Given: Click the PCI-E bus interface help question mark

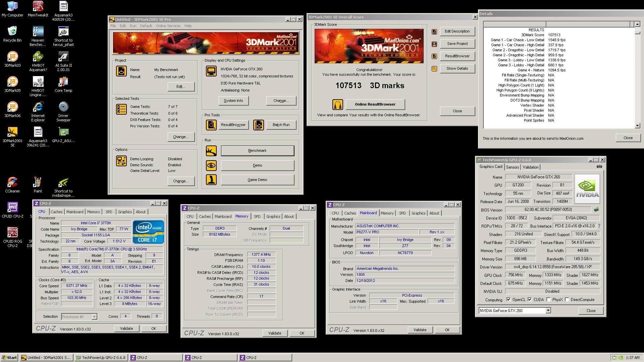Looking at the screenshot, I should [599, 226].
